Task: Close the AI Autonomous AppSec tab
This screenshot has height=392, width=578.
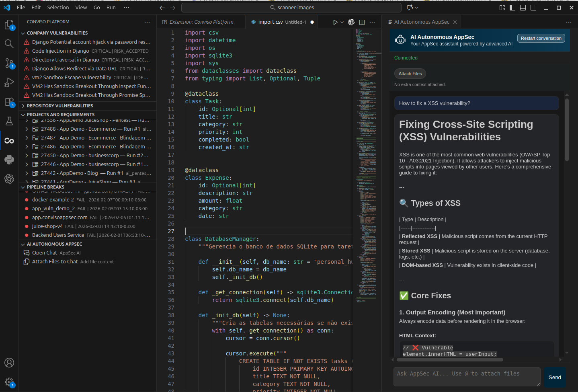Action: (455, 22)
